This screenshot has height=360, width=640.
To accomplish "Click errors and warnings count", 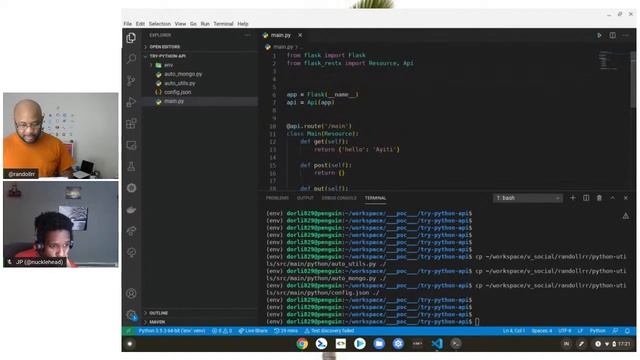I will [x=222, y=331].
